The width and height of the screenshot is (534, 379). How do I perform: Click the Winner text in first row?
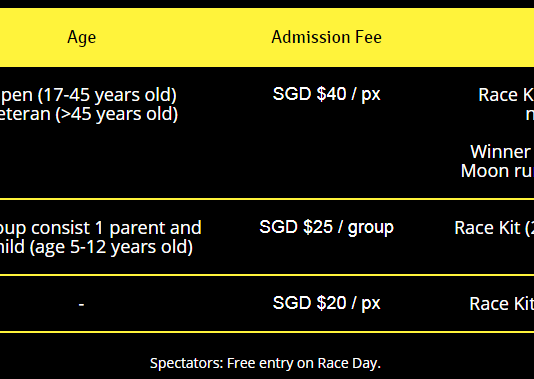coord(501,152)
